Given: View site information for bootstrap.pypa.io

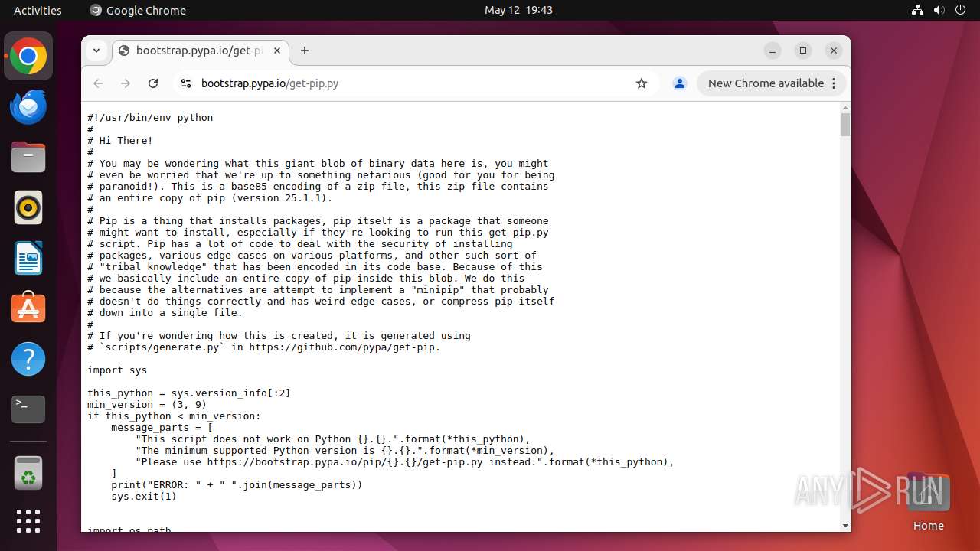Looking at the screenshot, I should pos(185,83).
